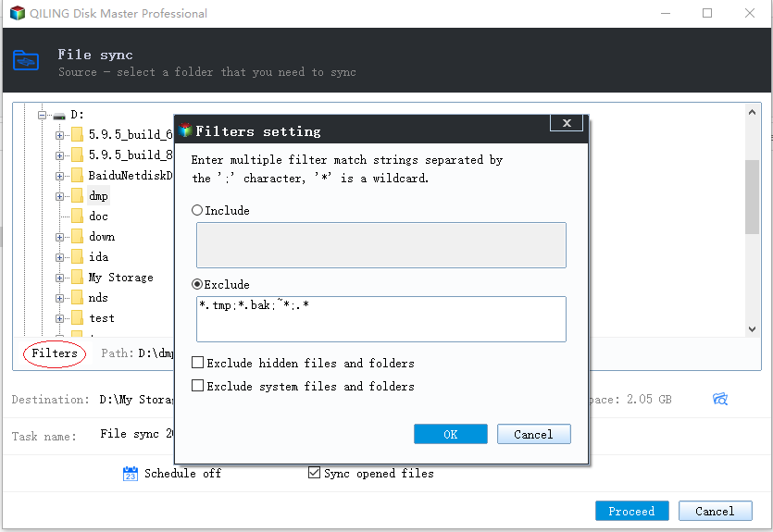
Task: Expand the test folder node
Action: [x=59, y=318]
